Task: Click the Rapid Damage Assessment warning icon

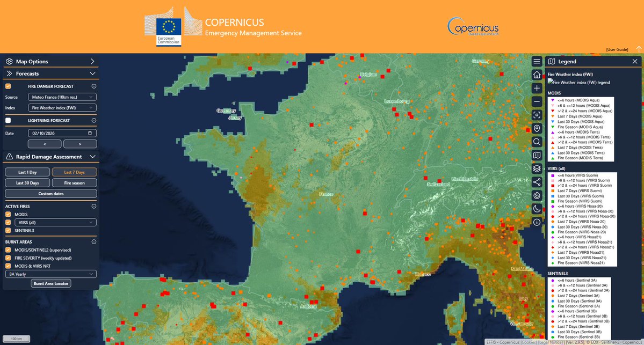Action: 9,157
